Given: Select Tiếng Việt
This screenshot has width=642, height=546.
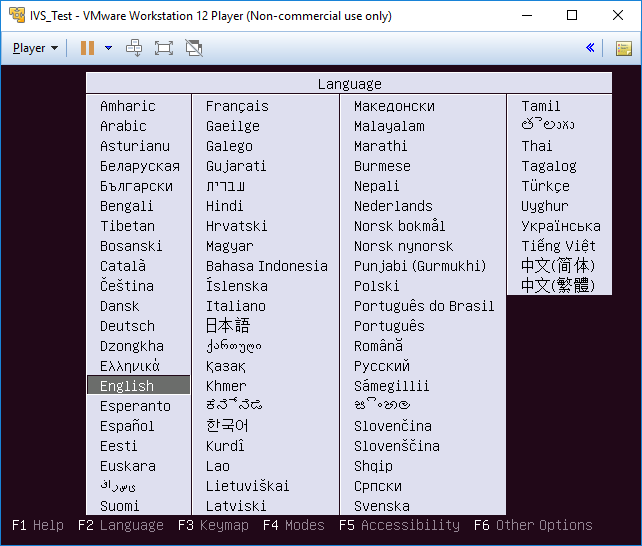Looking at the screenshot, I should 558,246.
